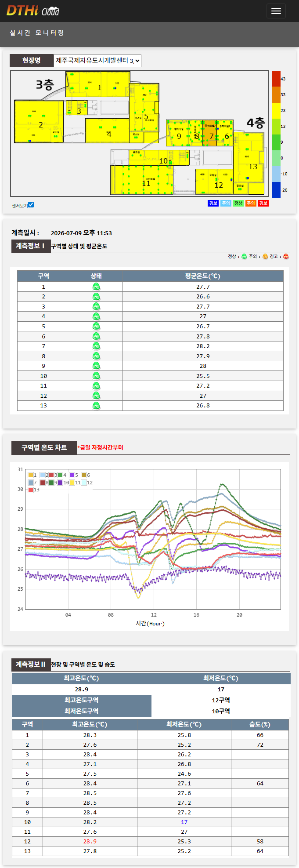The width and height of the screenshot is (299, 868).
Task: Click the blue 경보 legend label
Action: [213, 203]
